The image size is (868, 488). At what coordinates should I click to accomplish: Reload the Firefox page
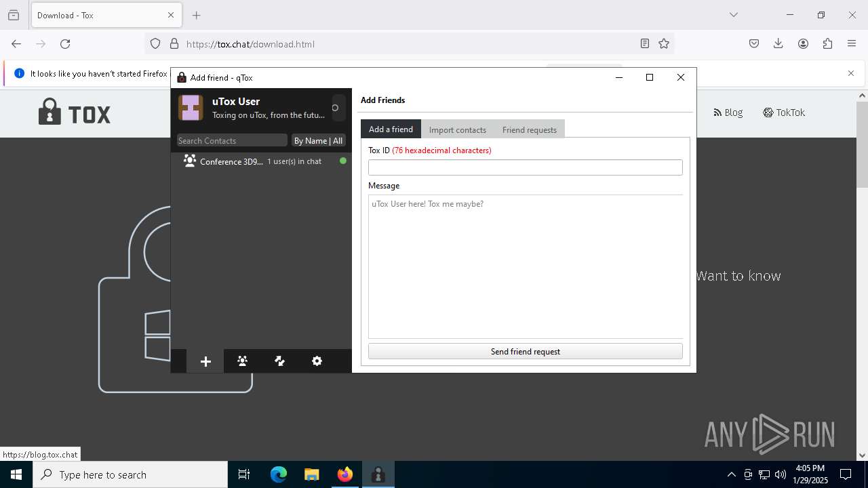(x=65, y=43)
